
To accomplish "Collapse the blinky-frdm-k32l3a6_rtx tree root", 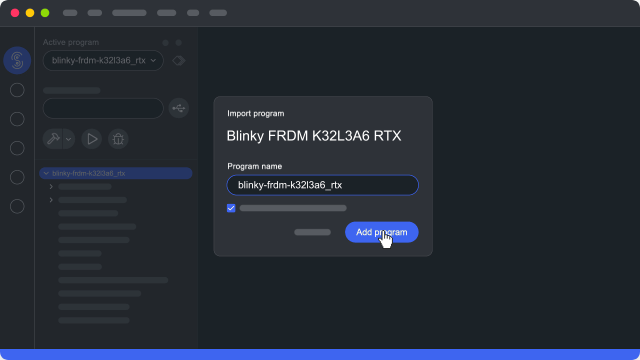I will click(x=46, y=173).
